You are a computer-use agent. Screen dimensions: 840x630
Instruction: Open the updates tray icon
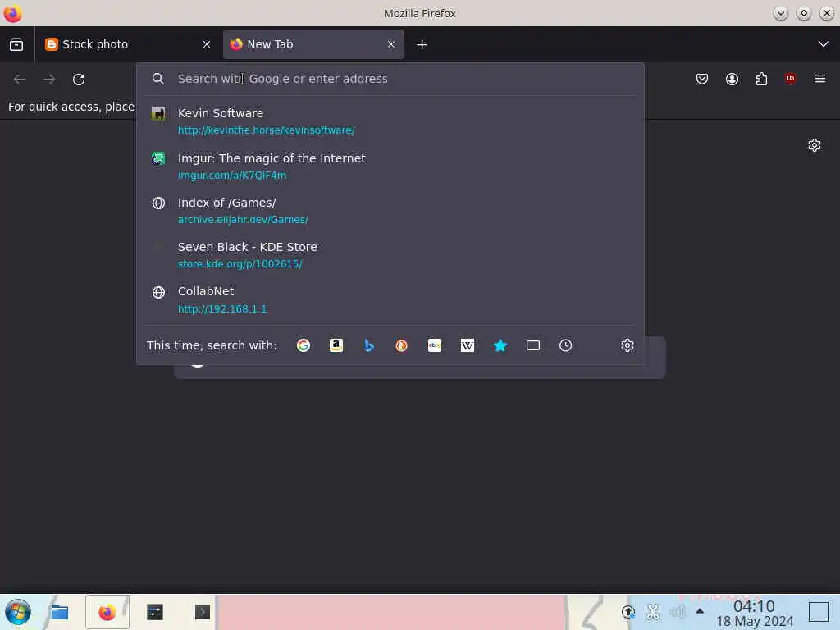(628, 612)
